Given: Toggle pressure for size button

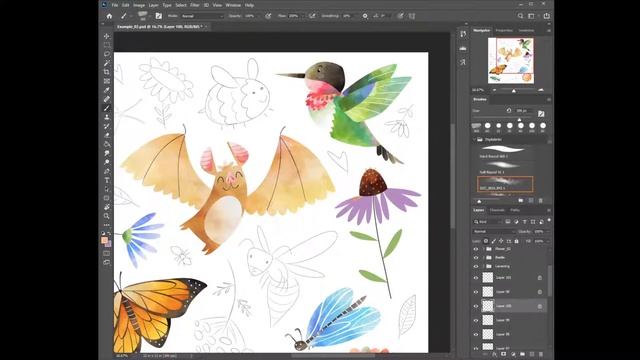Looking at the screenshot, I should [x=400, y=16].
